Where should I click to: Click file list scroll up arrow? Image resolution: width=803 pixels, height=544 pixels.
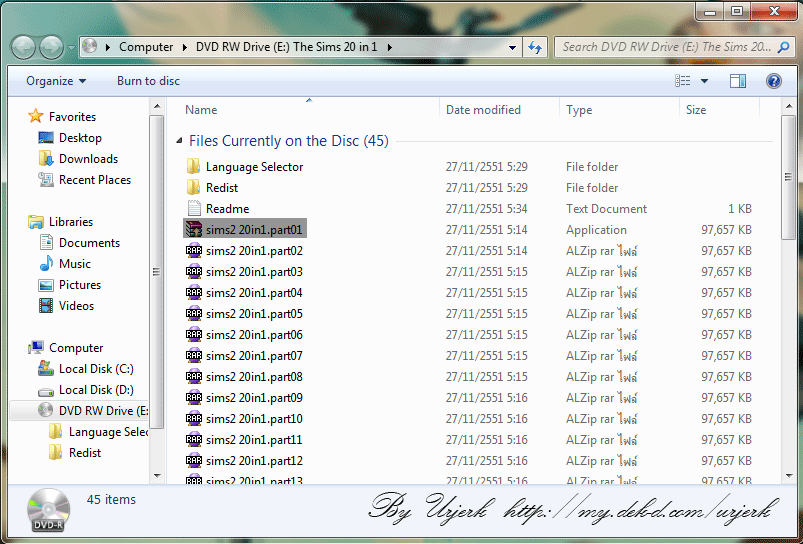pos(788,107)
